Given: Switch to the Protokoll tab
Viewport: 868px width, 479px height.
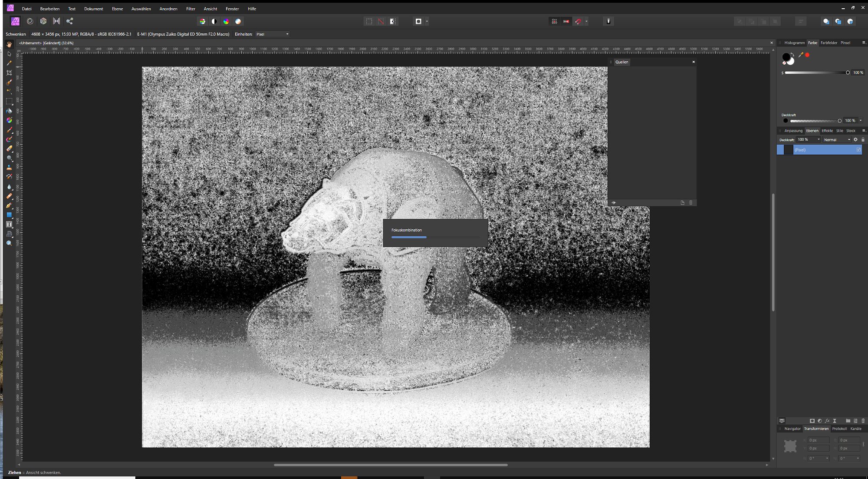Looking at the screenshot, I should (839, 429).
